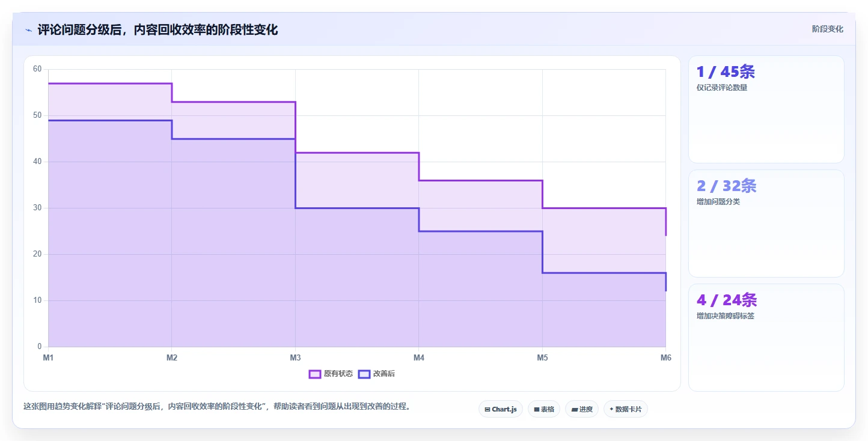Select the 1 / 45条 data card

coord(766,109)
